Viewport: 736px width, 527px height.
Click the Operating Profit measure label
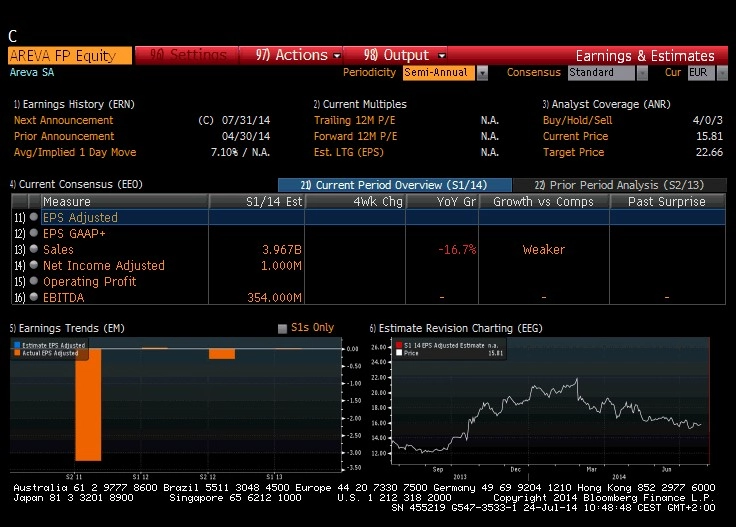click(x=90, y=282)
